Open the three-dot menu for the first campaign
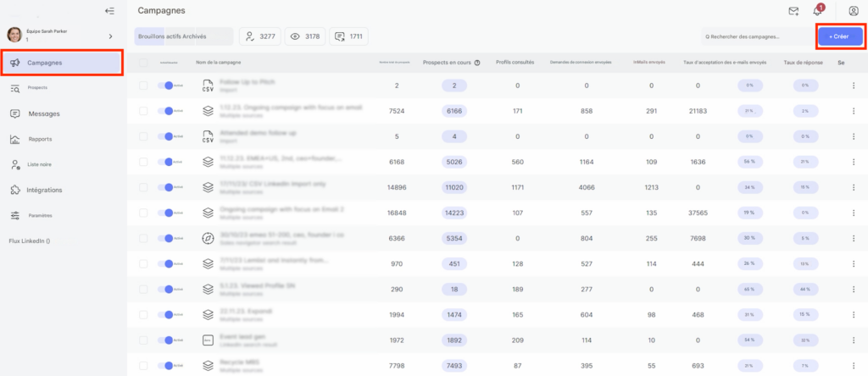Viewport: 868px width, 376px height. pos(853,86)
